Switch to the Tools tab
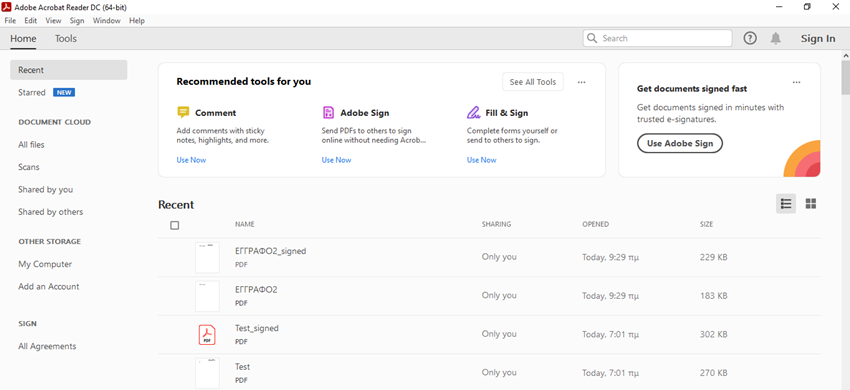This screenshot has height=390, width=850. point(66,39)
